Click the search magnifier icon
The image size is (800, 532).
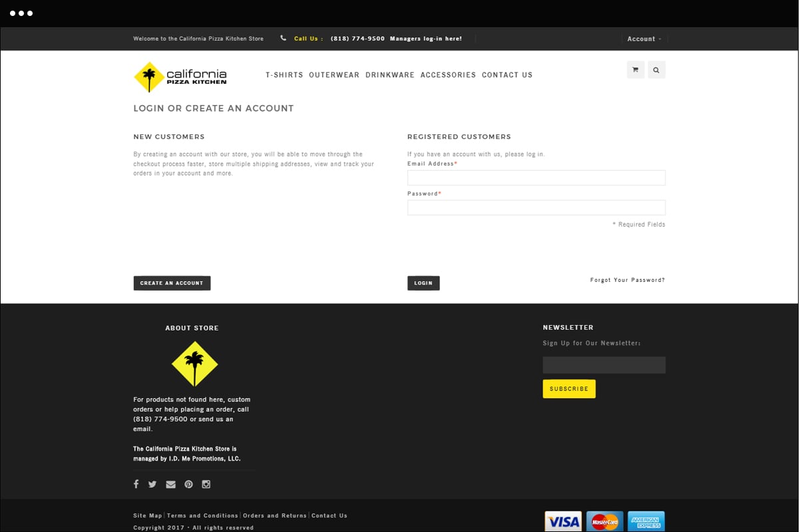656,70
